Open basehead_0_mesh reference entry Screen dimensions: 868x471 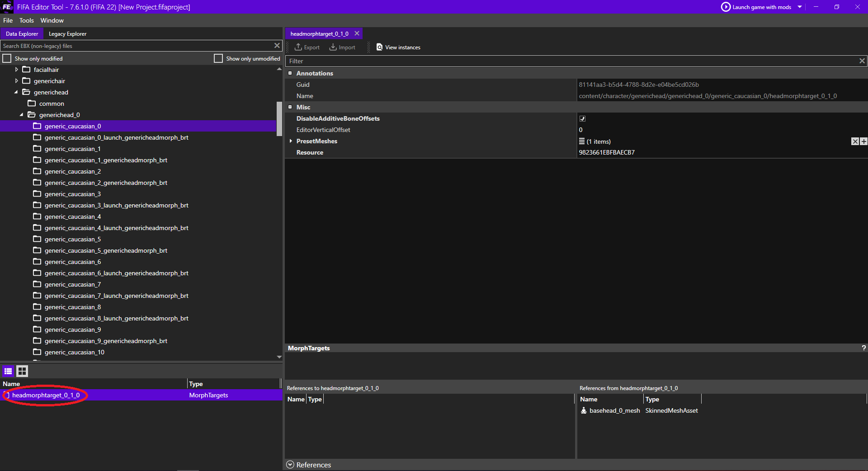(614, 410)
